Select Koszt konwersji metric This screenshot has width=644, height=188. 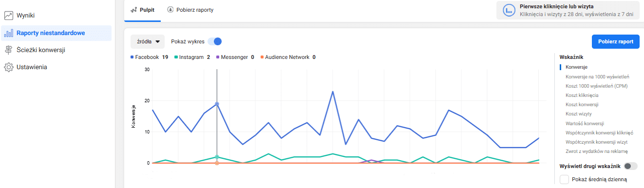point(582,104)
